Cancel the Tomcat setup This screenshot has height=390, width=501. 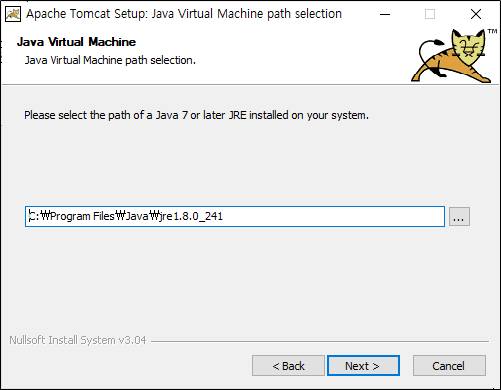coord(449,366)
